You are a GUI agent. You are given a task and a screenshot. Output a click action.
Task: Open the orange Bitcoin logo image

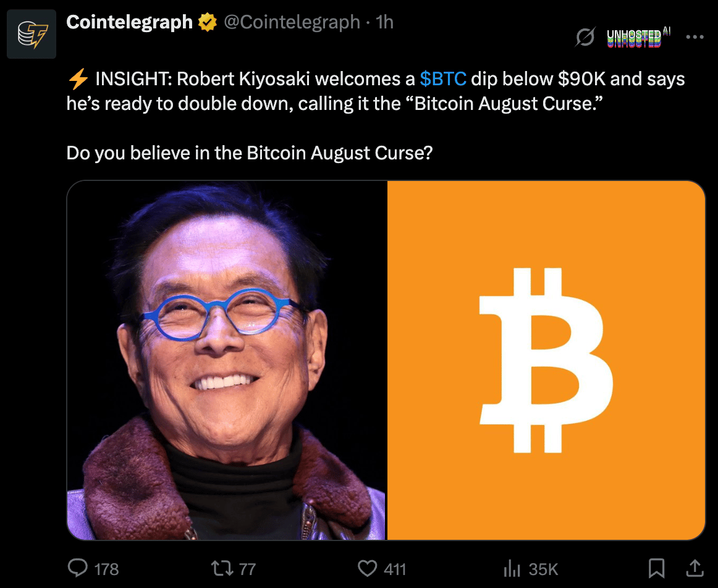pos(546,360)
